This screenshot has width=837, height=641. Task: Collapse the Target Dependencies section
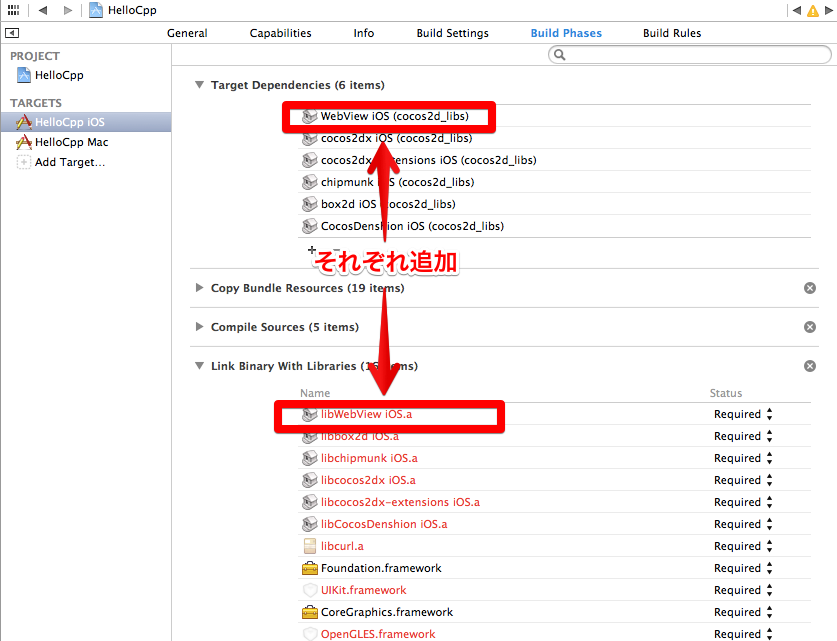pos(199,85)
